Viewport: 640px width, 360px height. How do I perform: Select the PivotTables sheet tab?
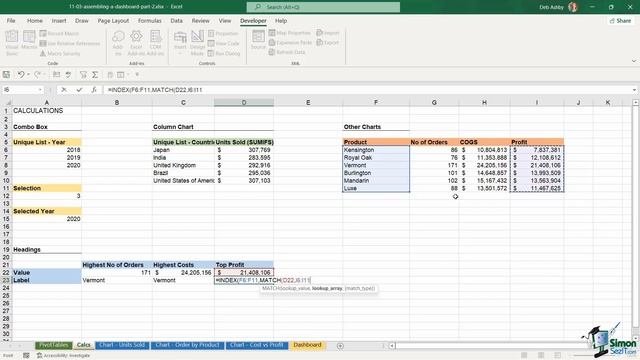click(53, 345)
